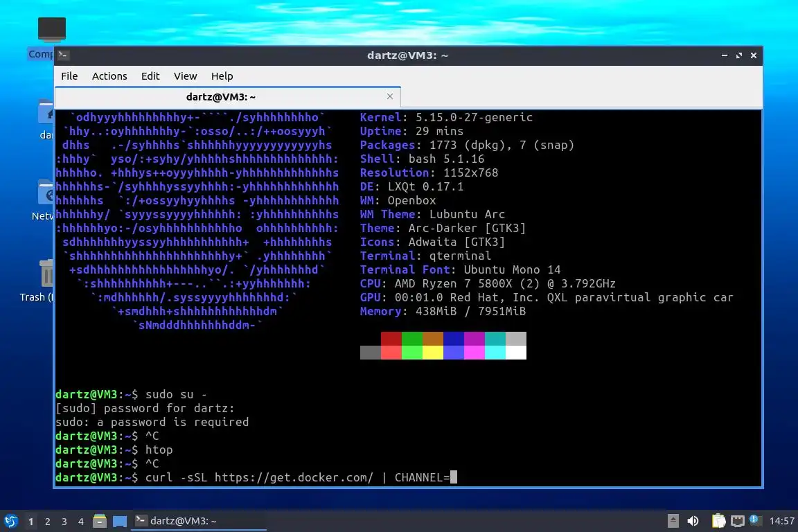Click the 'Terminal: qterminal' line

pyautogui.click(x=425, y=256)
